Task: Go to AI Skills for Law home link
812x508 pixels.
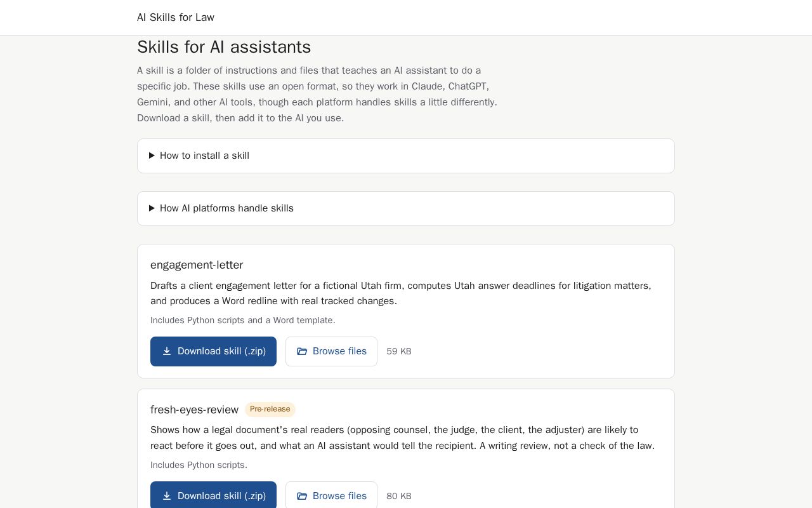Action: [176, 17]
